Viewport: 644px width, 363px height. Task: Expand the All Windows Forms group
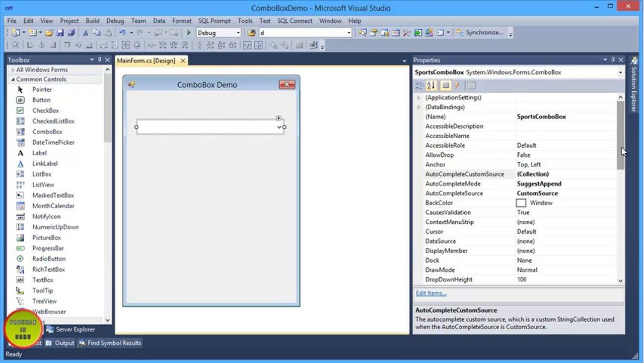point(13,70)
